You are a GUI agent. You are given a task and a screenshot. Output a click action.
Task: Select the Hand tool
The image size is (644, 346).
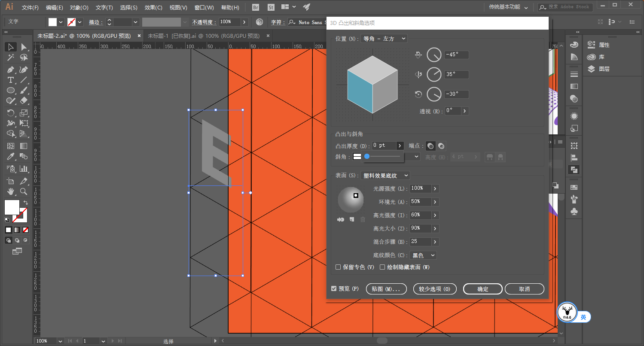point(11,191)
